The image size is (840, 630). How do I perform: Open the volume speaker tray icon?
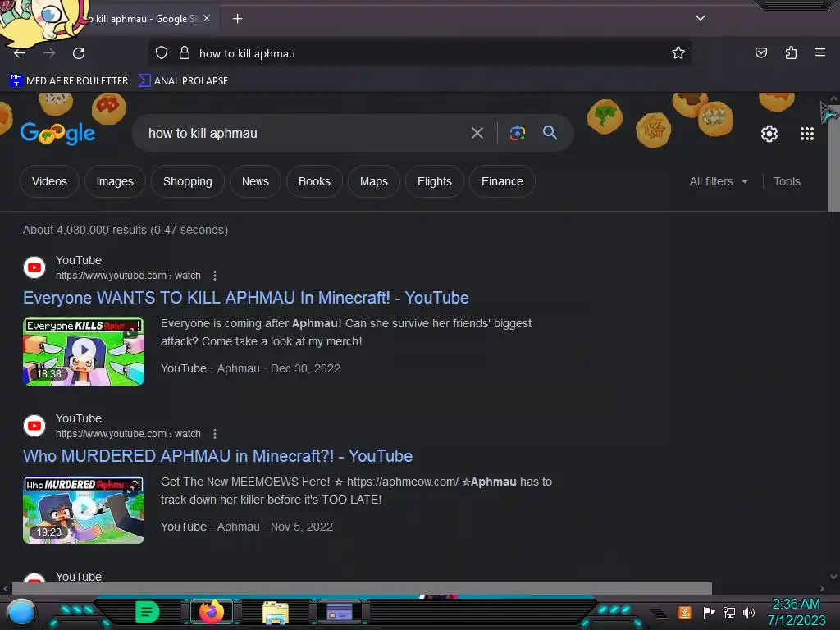click(748, 612)
